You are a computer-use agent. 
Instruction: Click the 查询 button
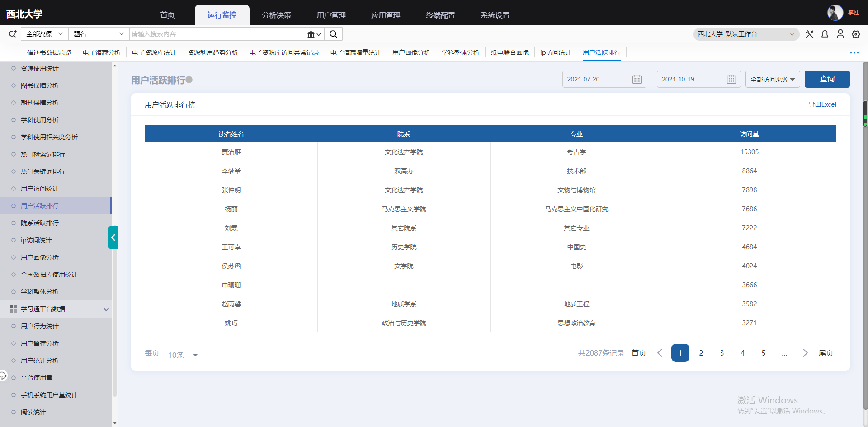click(x=827, y=79)
